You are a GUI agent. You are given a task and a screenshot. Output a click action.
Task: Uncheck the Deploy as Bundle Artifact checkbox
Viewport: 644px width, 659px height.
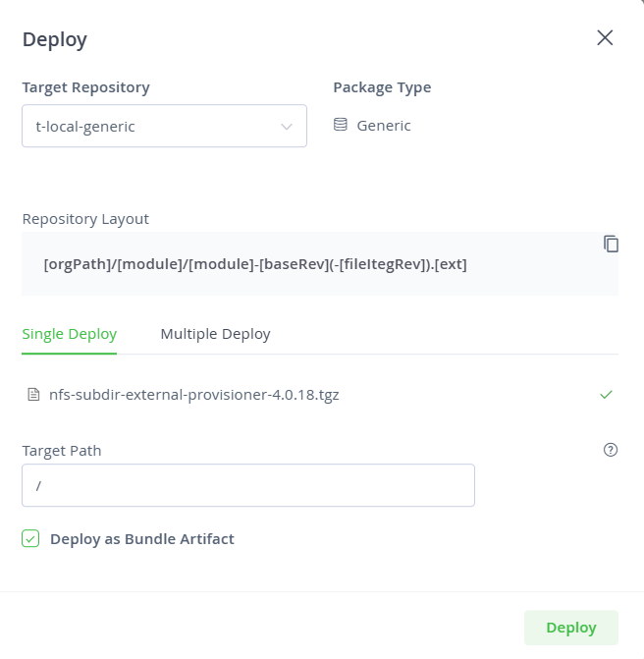(30, 538)
